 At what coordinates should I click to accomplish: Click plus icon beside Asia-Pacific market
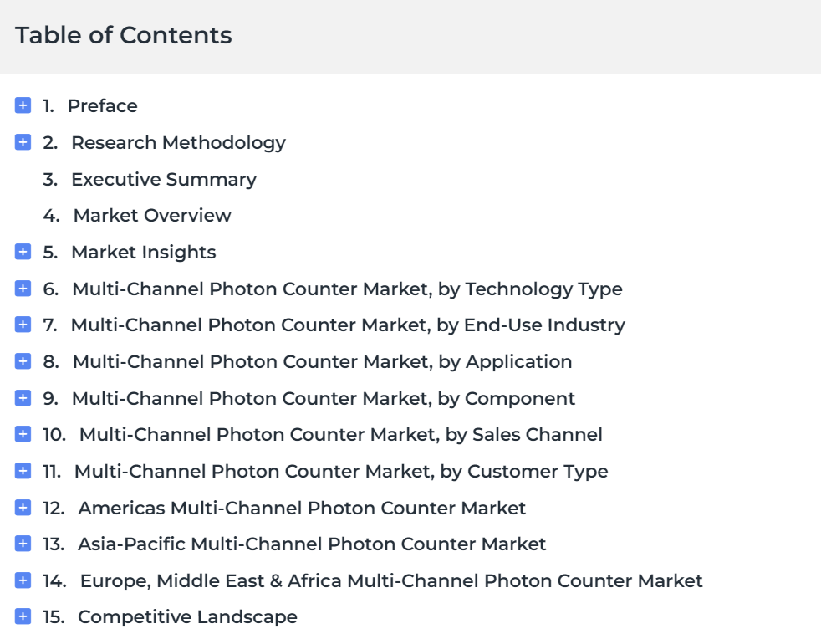(23, 544)
